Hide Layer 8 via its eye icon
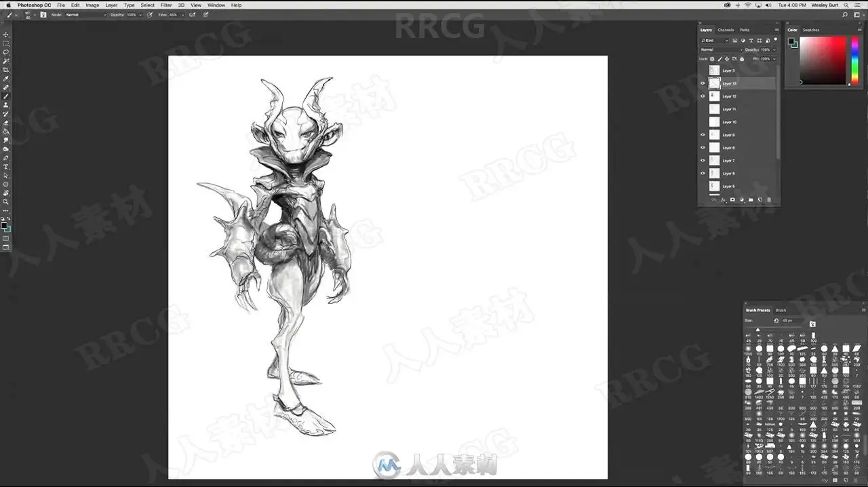Image resolution: width=868 pixels, height=487 pixels. tap(703, 148)
